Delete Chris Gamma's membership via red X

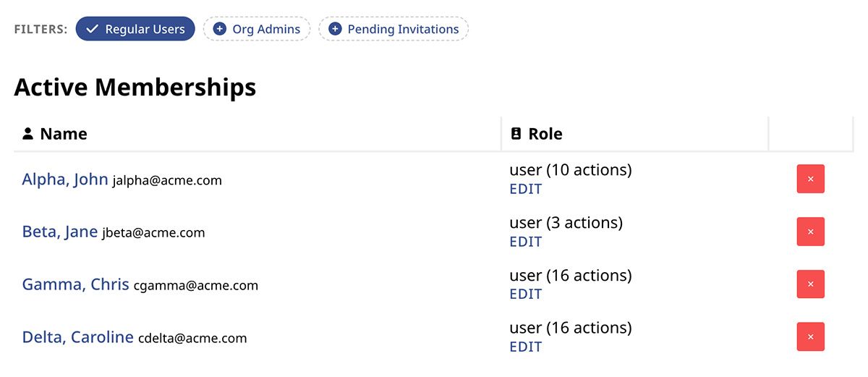coord(810,284)
